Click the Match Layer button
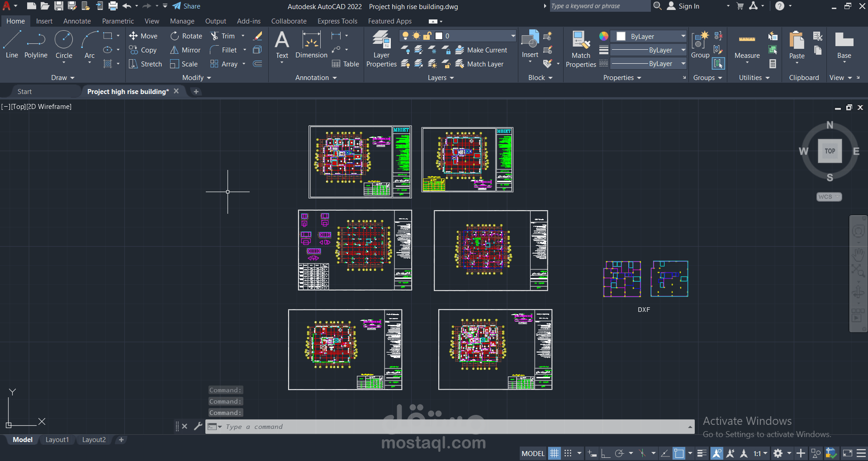This screenshot has height=461, width=868. coord(479,64)
